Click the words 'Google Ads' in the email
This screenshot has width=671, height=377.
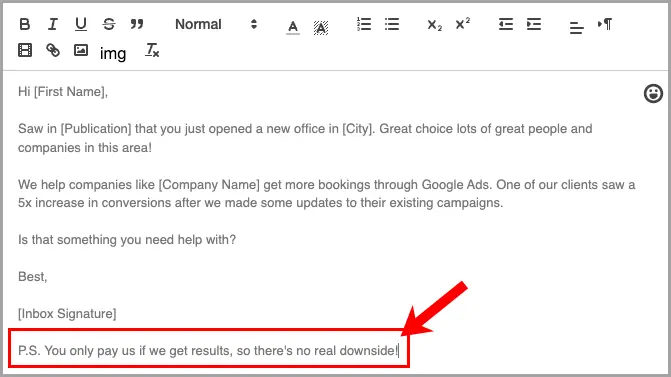point(455,185)
